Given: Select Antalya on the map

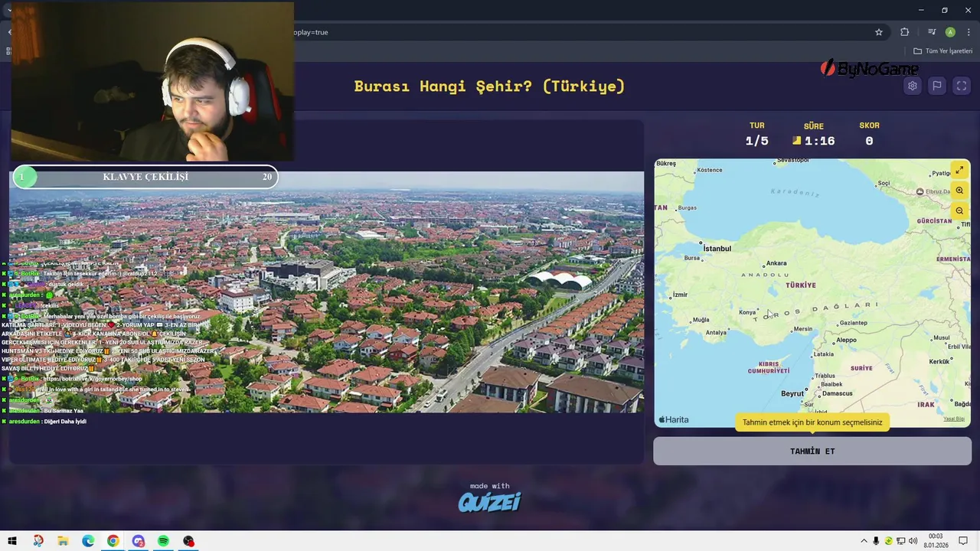Looking at the screenshot, I should click(x=716, y=332).
